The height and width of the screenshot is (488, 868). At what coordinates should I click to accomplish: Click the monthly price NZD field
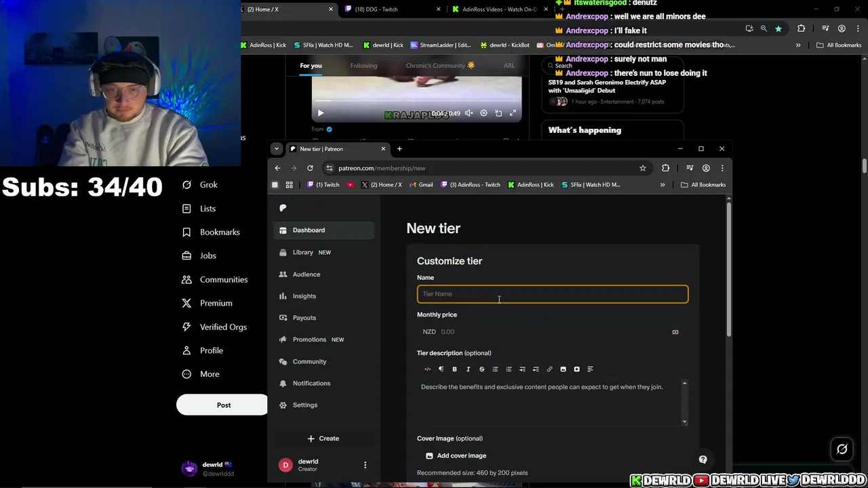tap(553, 332)
